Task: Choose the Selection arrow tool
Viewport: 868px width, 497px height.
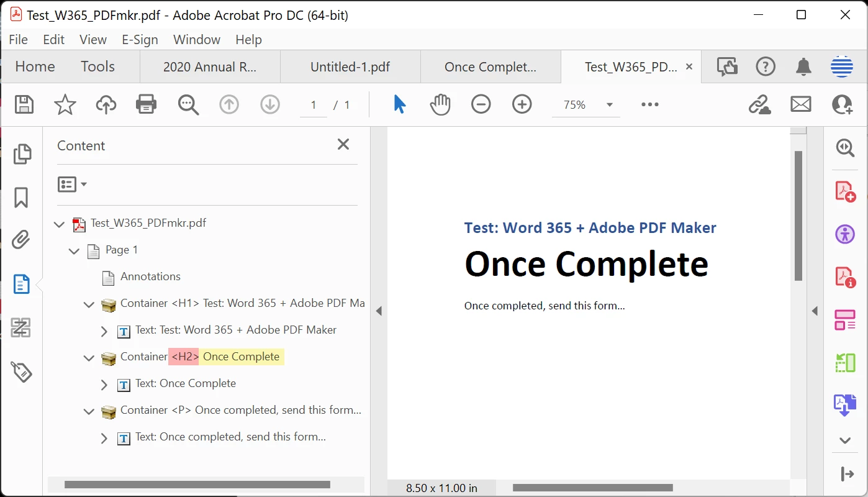Action: 400,104
